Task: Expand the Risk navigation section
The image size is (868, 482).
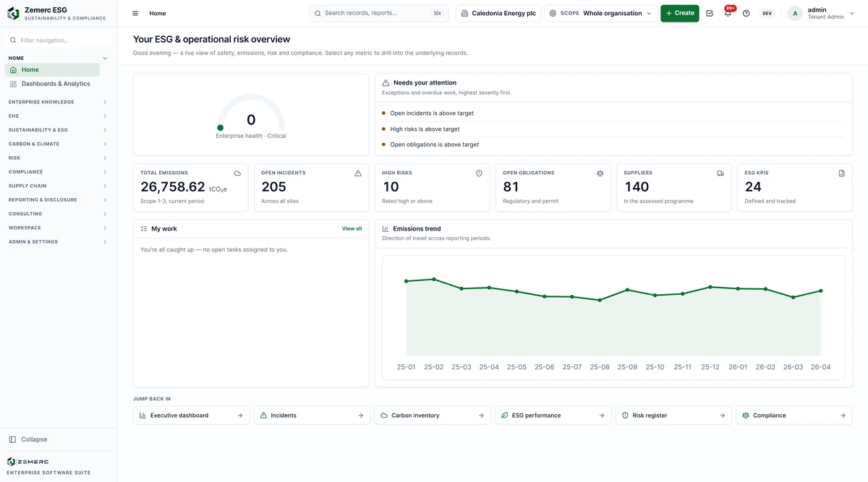Action: [58, 158]
